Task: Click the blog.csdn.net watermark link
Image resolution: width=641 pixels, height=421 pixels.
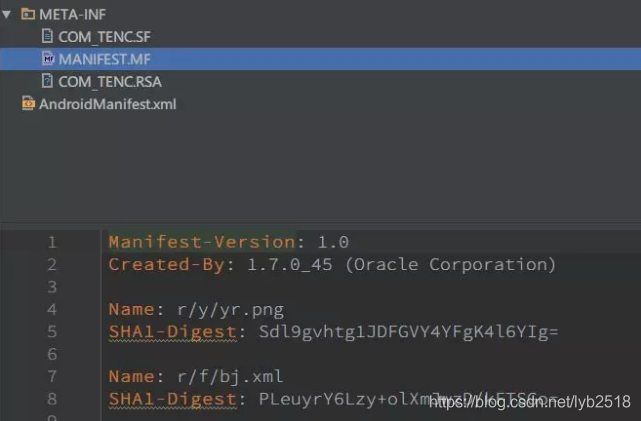Action: point(529,401)
